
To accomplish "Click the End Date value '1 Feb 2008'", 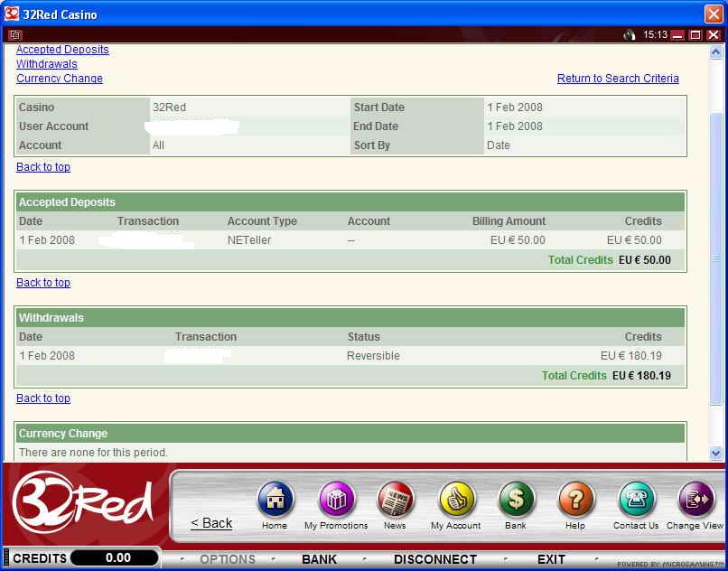I will click(x=515, y=126).
